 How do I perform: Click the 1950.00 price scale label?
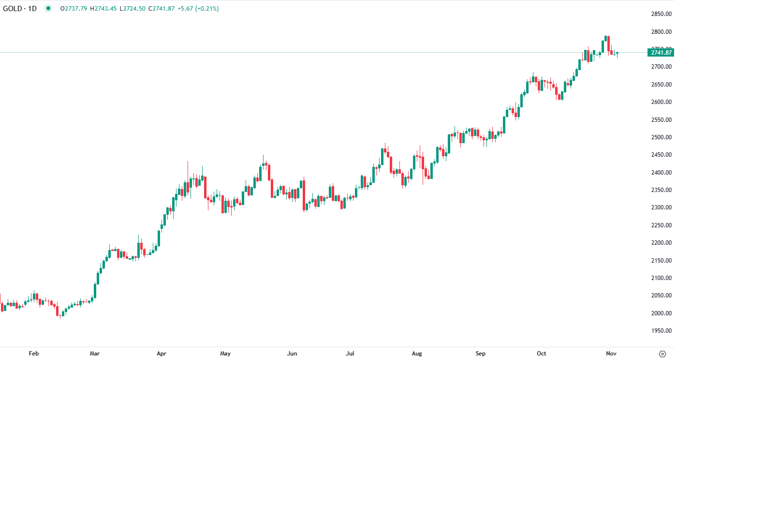[661, 331]
